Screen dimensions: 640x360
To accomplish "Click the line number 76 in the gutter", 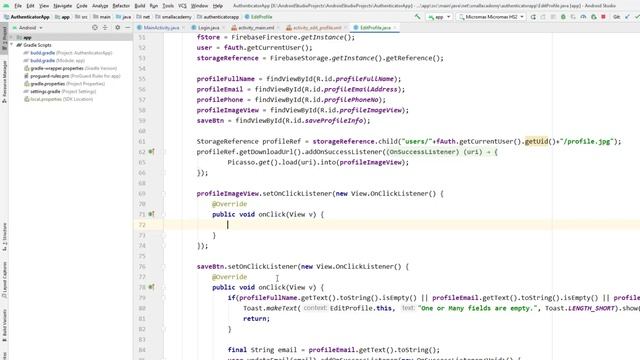I will (x=142, y=267).
